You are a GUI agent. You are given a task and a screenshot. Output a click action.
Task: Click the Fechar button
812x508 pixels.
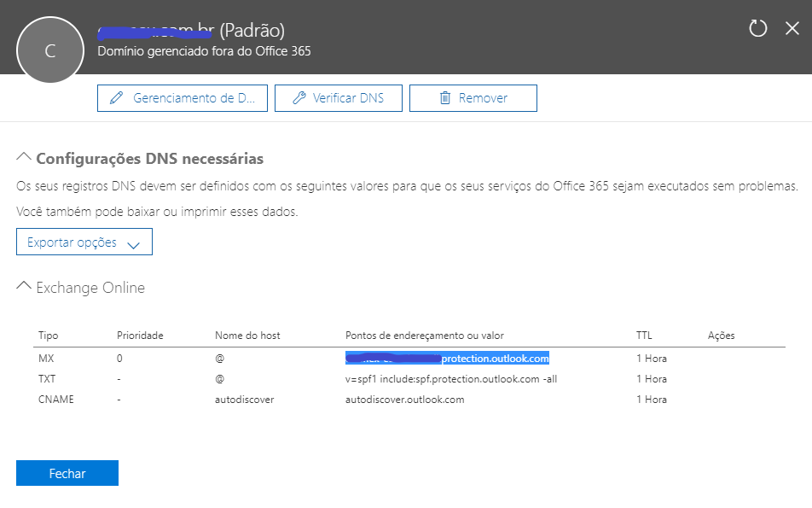pos(67,473)
